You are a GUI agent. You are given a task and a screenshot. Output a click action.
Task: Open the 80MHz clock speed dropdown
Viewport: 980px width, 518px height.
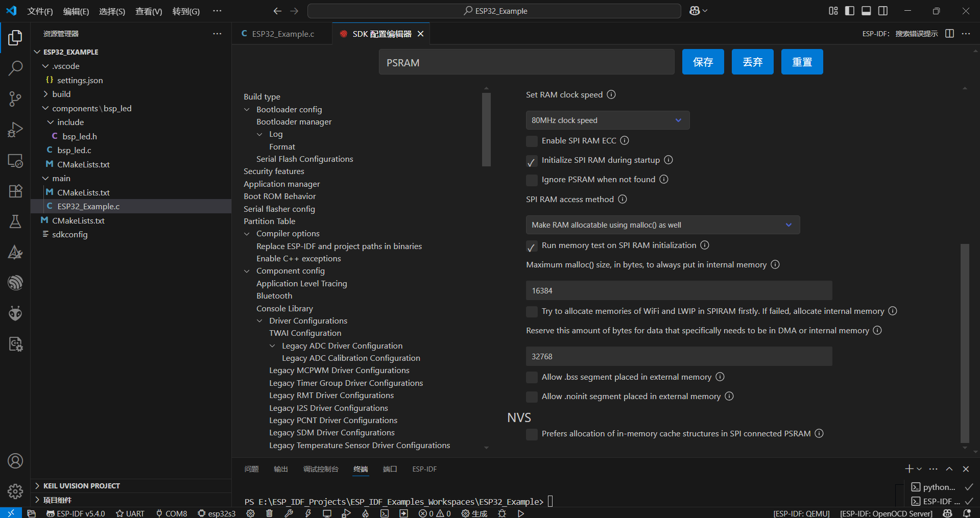pyautogui.click(x=608, y=120)
